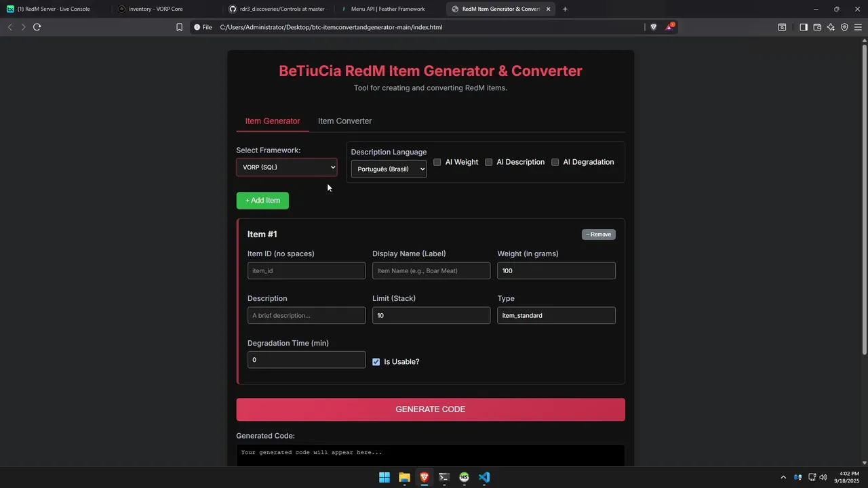Image resolution: width=868 pixels, height=488 pixels.
Task: Open Brave VPN shield icon
Action: click(844, 27)
